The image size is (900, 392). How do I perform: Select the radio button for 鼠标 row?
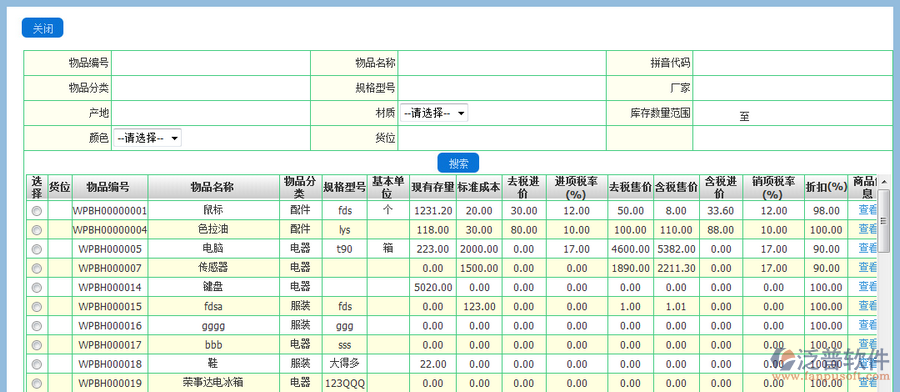(x=37, y=211)
